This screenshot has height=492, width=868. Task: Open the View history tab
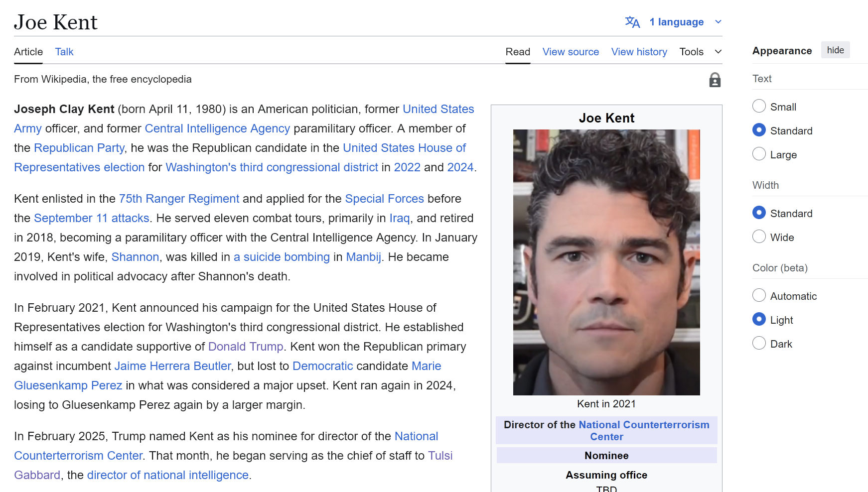[x=639, y=52]
